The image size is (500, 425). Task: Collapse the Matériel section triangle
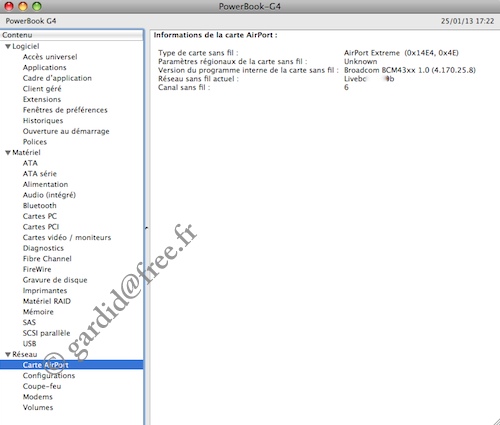[8, 153]
